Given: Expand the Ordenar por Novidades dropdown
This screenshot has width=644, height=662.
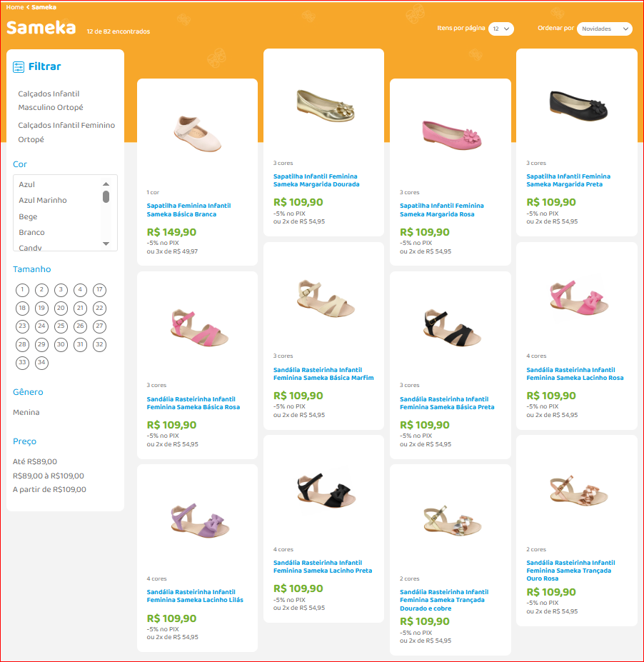Looking at the screenshot, I should pos(604,29).
